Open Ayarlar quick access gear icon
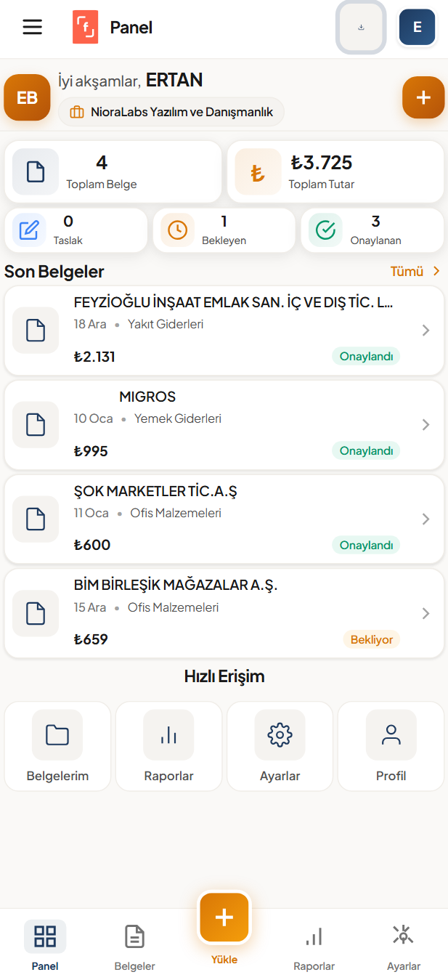The width and height of the screenshot is (448, 980). (x=280, y=735)
